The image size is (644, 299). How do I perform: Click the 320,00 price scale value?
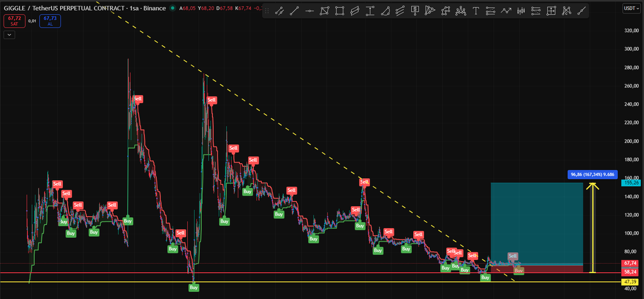[x=633, y=31]
